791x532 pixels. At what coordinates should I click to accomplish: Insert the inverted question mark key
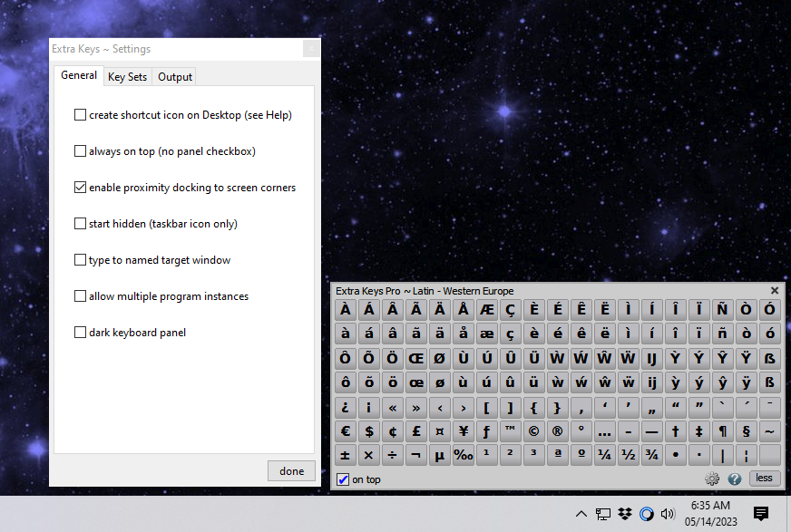click(x=345, y=408)
